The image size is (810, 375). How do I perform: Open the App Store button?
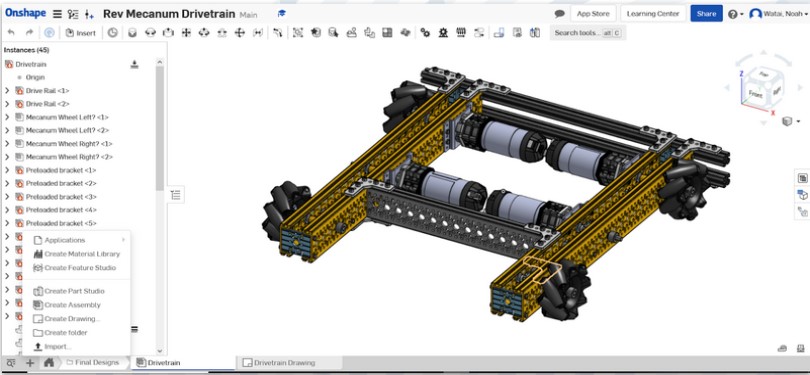593,14
